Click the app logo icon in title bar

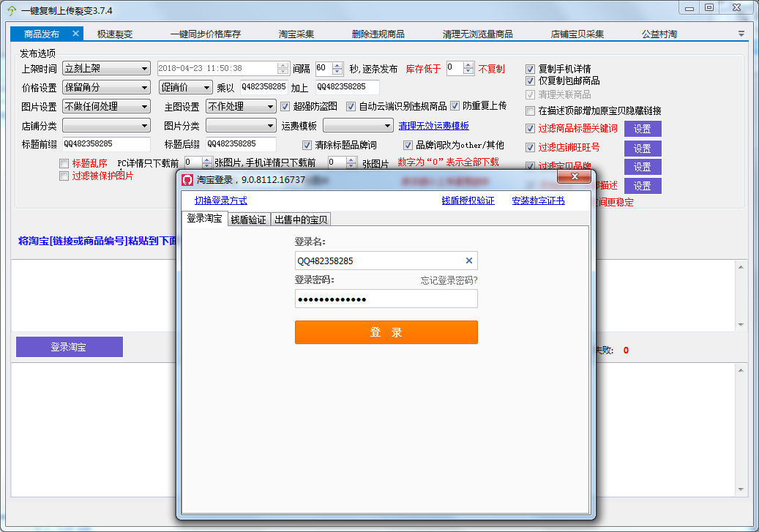coord(11,11)
